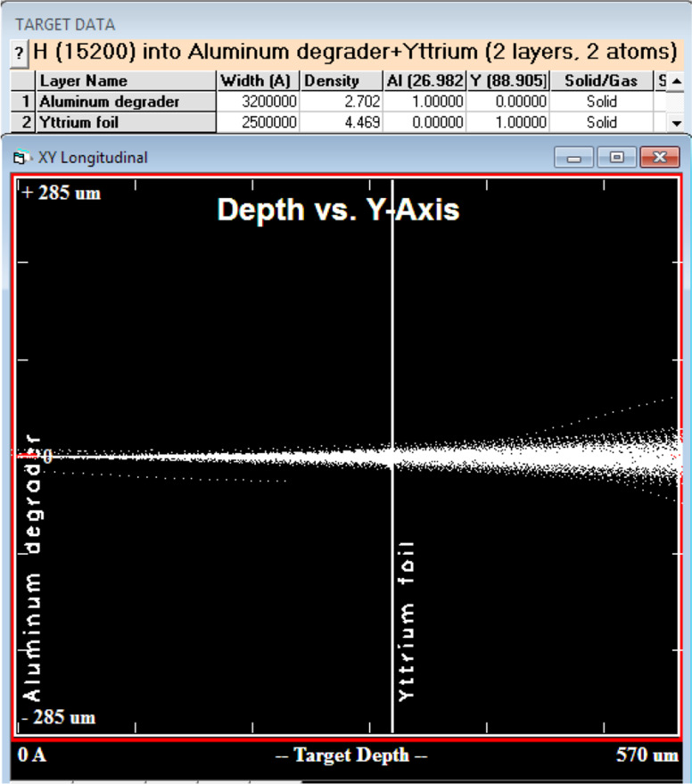This screenshot has height=784, width=692.
Task: Select the Density column header
Action: point(341,81)
